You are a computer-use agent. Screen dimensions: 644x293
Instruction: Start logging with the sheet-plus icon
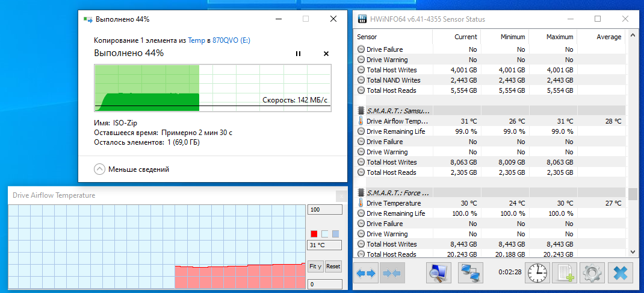coord(565,273)
